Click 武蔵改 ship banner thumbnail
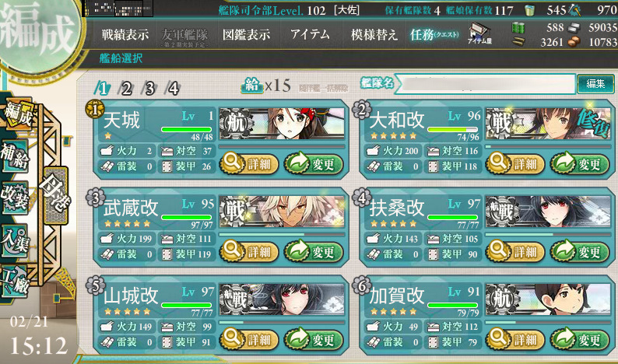Screen dimensions: 618x364 point(282,212)
